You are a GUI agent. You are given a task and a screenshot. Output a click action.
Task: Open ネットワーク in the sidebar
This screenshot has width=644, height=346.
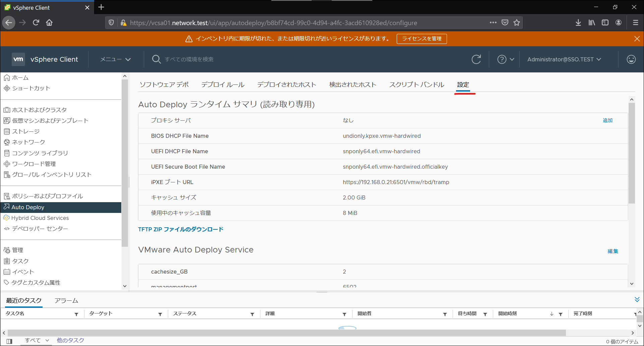24,142
